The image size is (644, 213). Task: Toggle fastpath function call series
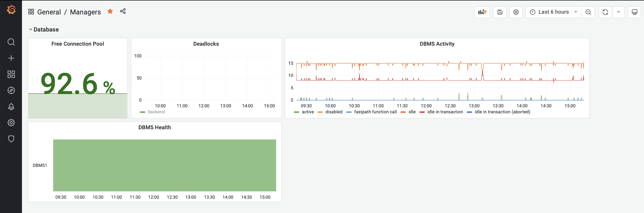pyautogui.click(x=375, y=112)
